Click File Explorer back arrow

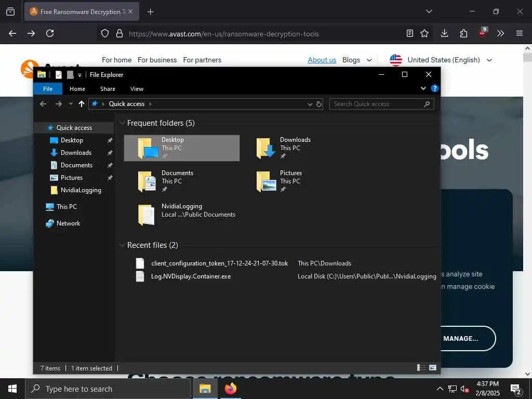coord(43,104)
